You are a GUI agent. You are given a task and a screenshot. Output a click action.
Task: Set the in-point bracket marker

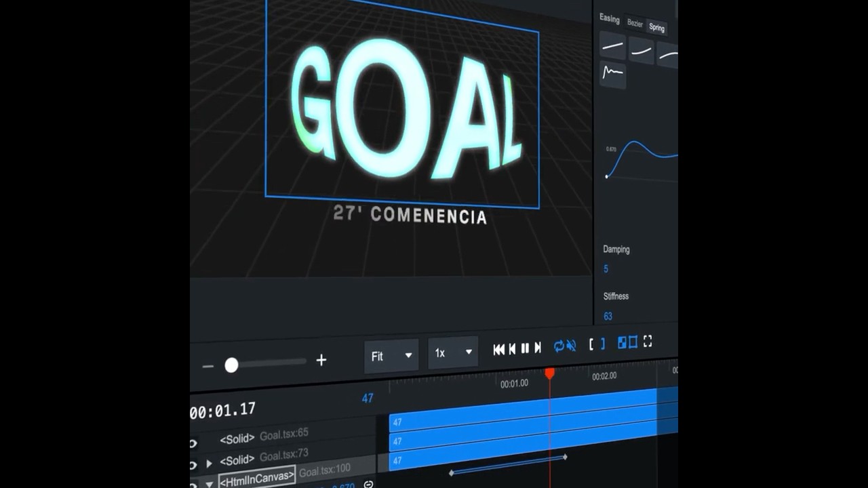click(x=591, y=345)
